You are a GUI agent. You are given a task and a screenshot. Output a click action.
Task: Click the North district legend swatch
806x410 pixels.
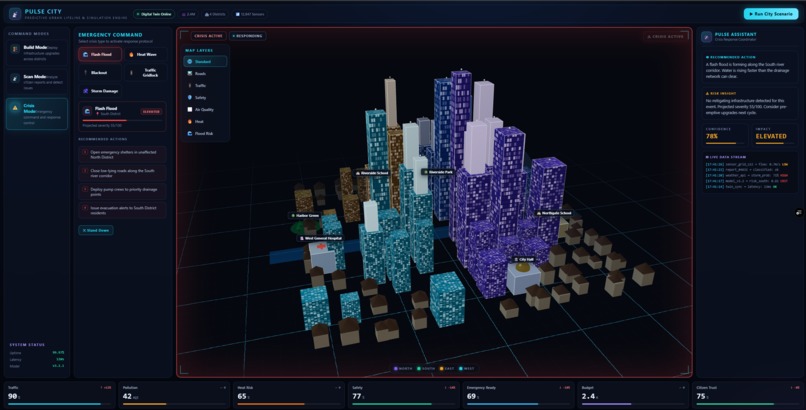coord(396,368)
